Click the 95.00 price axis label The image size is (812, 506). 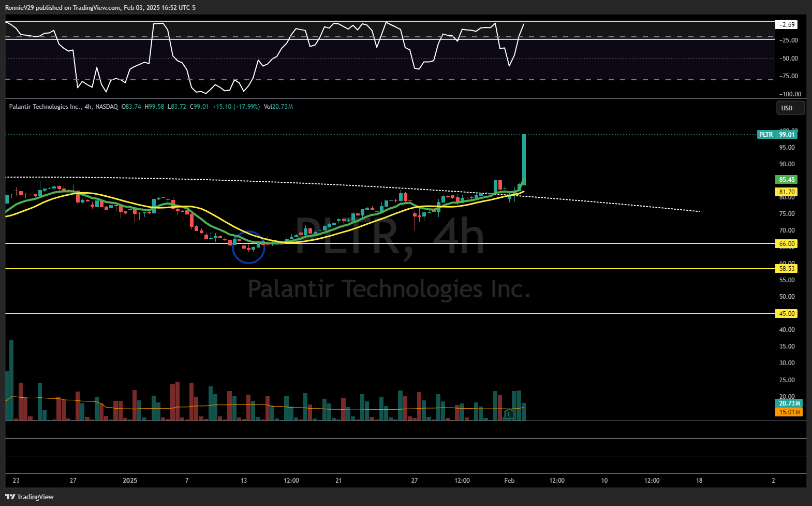point(787,148)
